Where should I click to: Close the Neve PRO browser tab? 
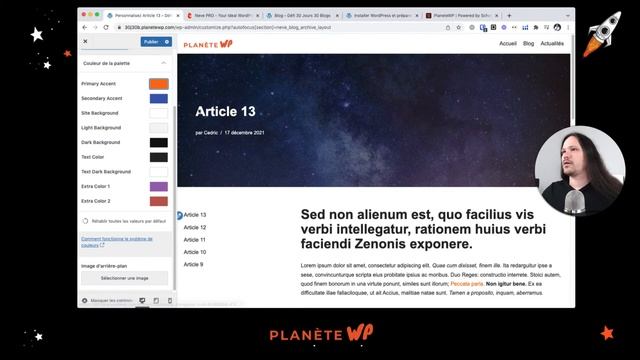(258, 16)
